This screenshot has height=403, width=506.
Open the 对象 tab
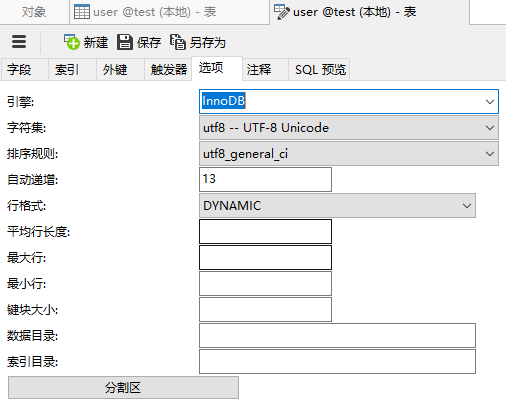coord(34,12)
